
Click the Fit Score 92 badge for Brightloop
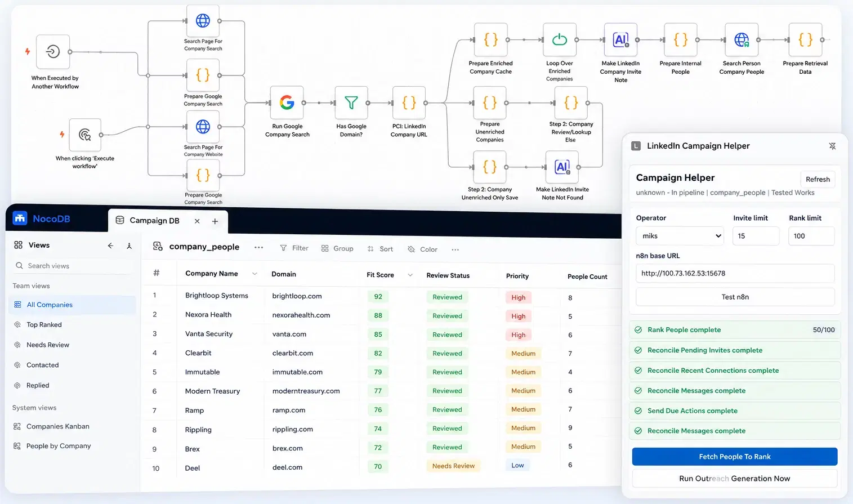378,297
